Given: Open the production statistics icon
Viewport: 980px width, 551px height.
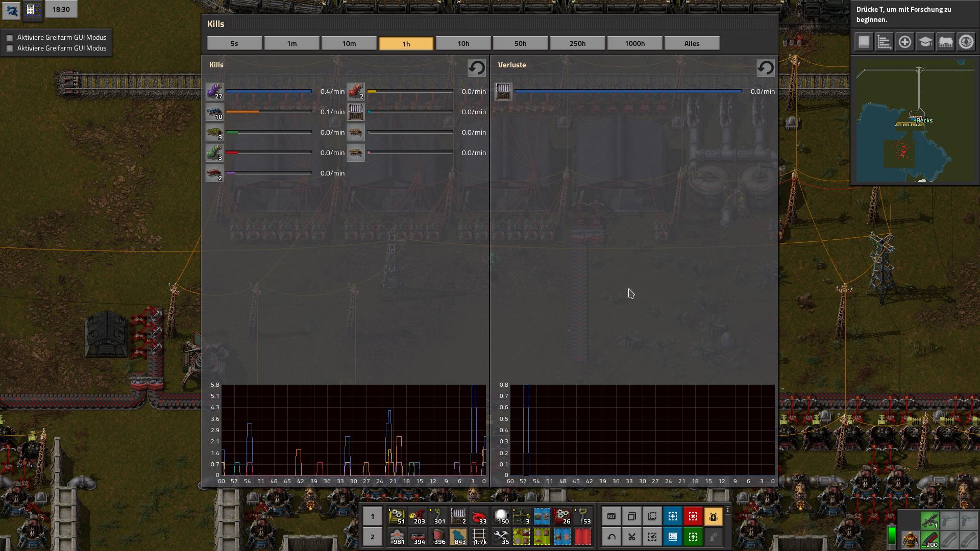Looking at the screenshot, I should [884, 42].
